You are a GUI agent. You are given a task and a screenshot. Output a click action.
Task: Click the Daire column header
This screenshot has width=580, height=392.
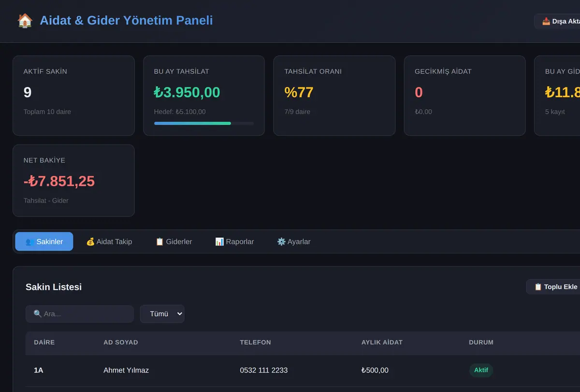click(x=44, y=342)
